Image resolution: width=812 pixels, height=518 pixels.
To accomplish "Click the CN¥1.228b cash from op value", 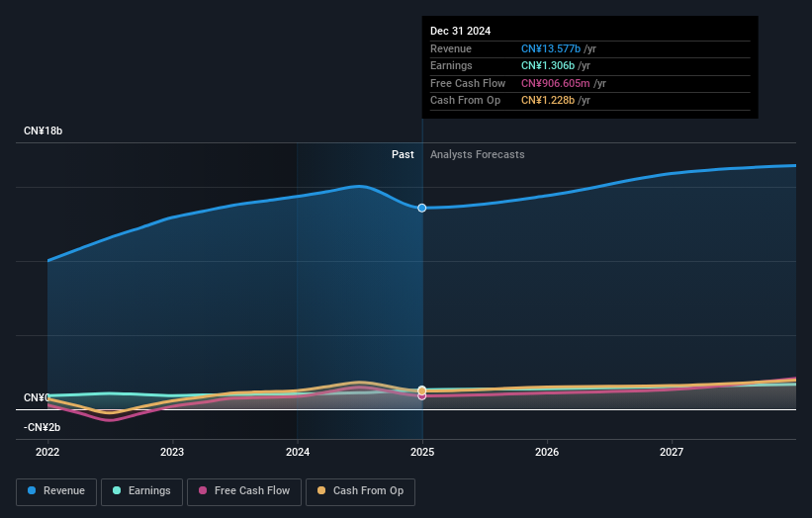I will [548, 101].
